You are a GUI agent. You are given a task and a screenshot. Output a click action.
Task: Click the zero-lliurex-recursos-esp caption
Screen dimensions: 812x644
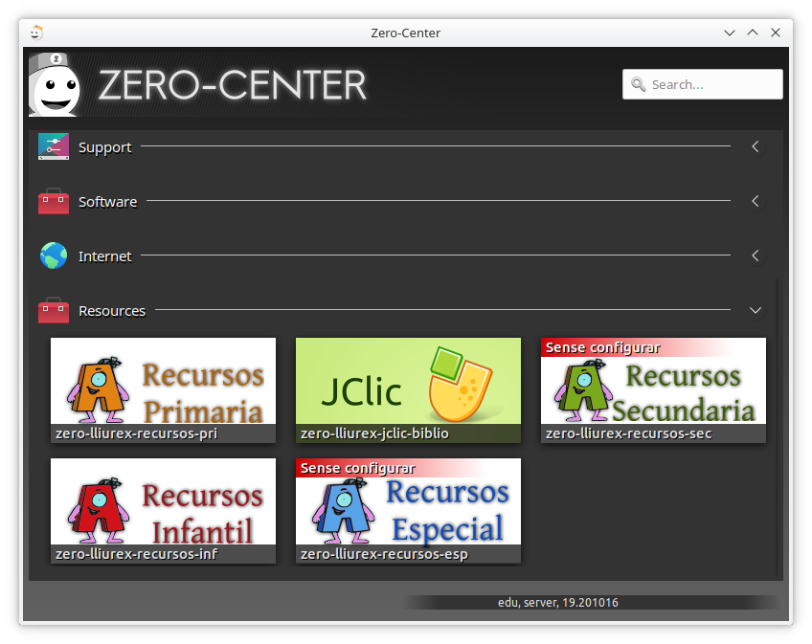point(384,554)
